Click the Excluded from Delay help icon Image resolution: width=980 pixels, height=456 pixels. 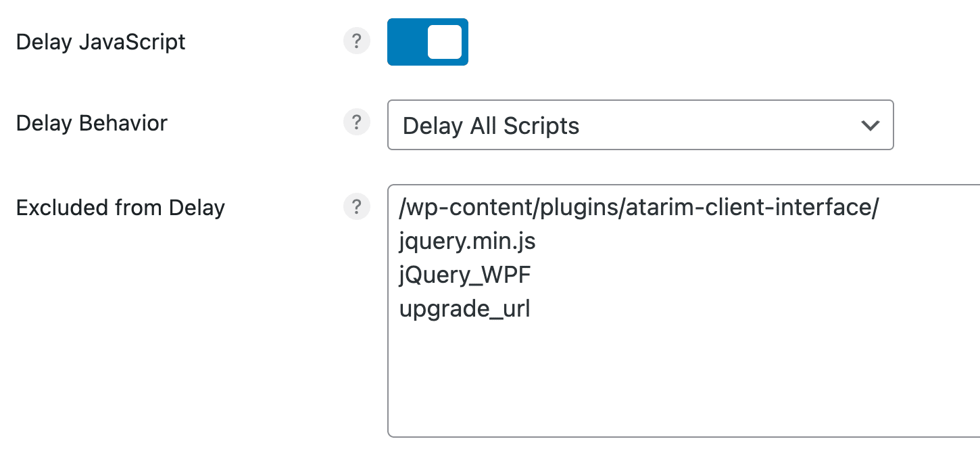tap(356, 207)
